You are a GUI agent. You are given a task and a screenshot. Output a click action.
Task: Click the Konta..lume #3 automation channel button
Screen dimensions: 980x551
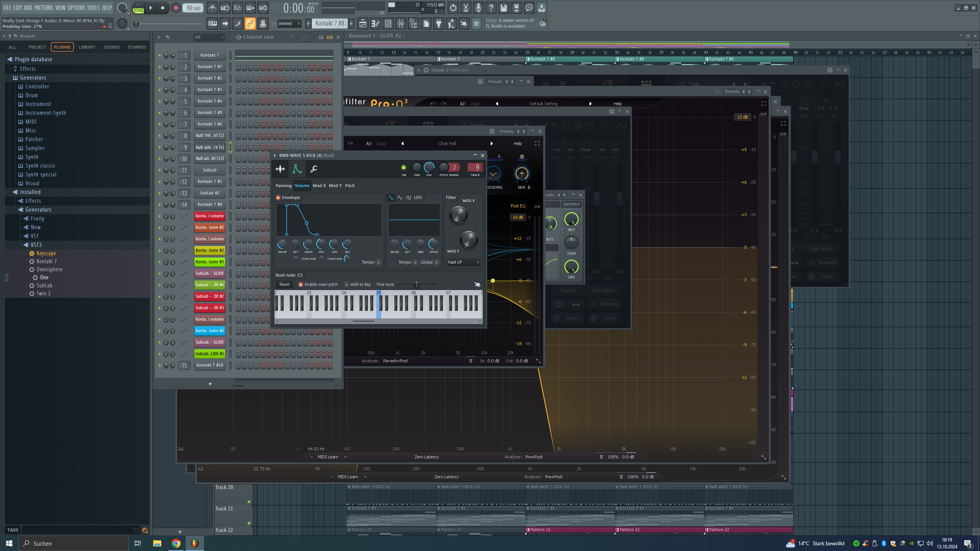click(x=209, y=262)
